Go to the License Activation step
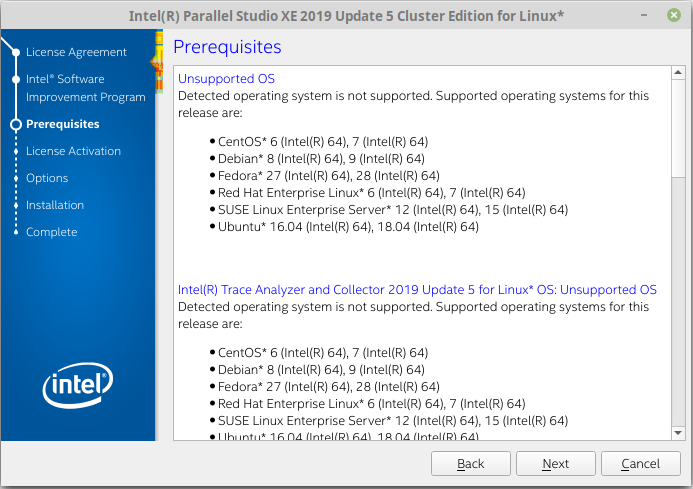The image size is (693, 489). (73, 151)
